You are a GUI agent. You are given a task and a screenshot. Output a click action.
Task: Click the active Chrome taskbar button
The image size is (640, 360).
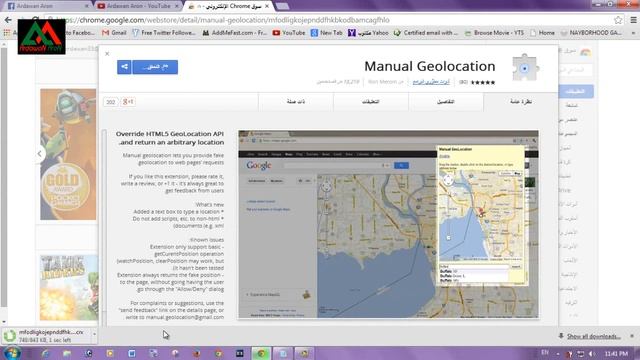pyautogui.click(x=261, y=353)
